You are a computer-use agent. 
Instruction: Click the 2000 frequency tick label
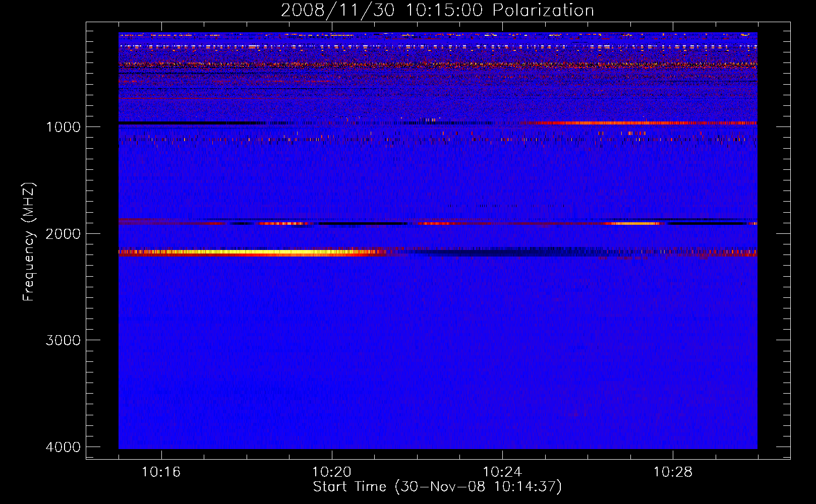pos(63,234)
